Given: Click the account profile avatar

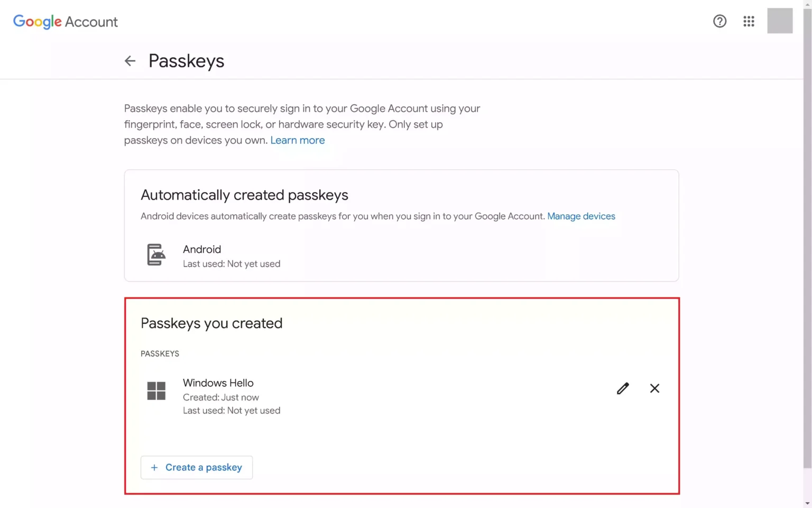Looking at the screenshot, I should click(x=780, y=21).
